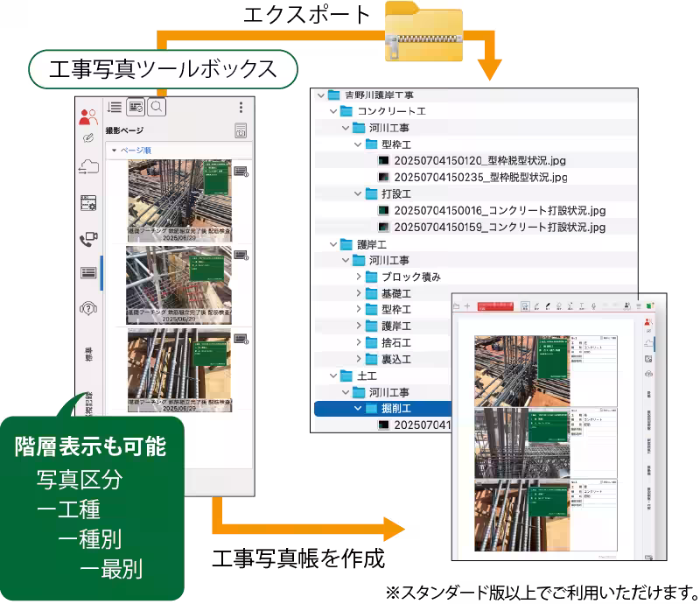
Task: Toggle the info overlay on the first photo
Action: click(240, 172)
